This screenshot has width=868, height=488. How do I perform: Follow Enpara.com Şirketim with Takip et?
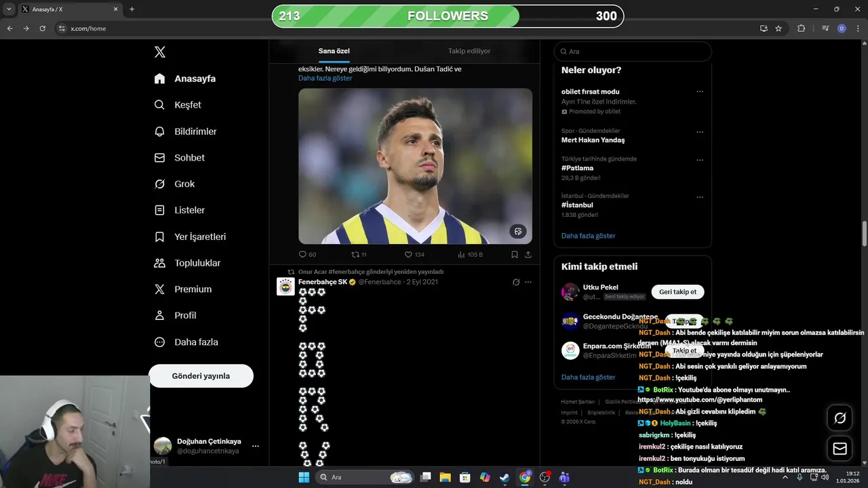point(684,350)
